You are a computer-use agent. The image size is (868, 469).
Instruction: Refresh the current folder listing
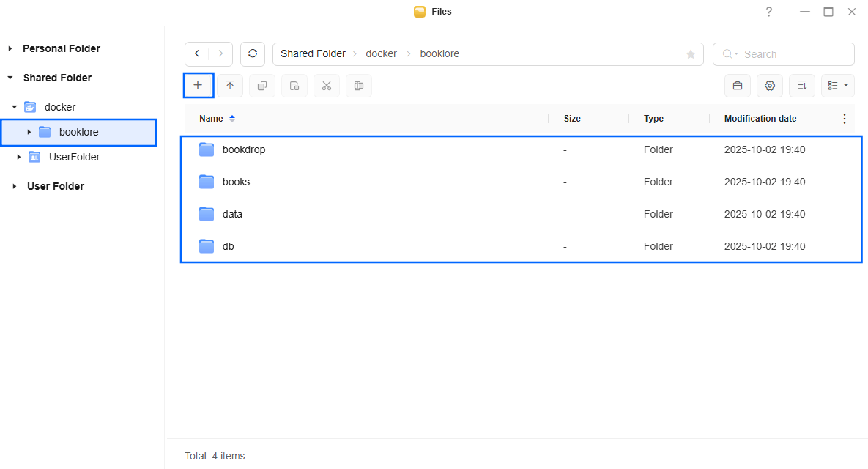(x=253, y=54)
